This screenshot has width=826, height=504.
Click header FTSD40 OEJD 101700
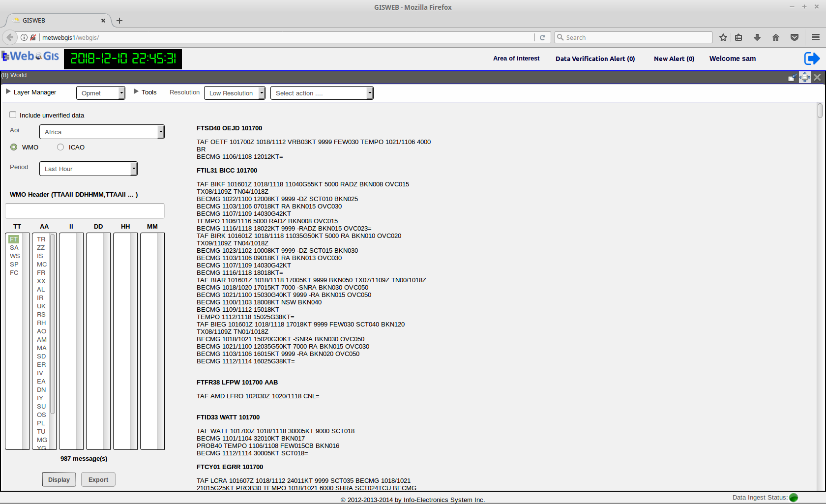[229, 128]
